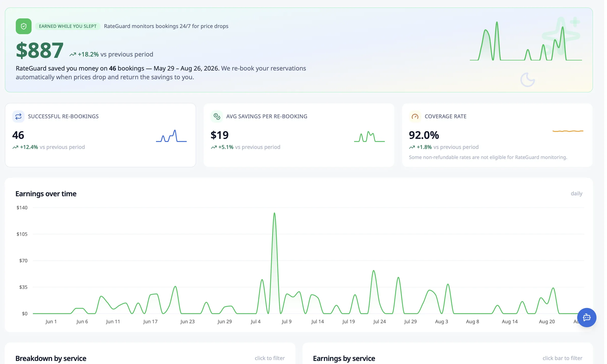This screenshot has width=607, height=364.
Task: Click the $35 y-axis label
Action: point(23,287)
